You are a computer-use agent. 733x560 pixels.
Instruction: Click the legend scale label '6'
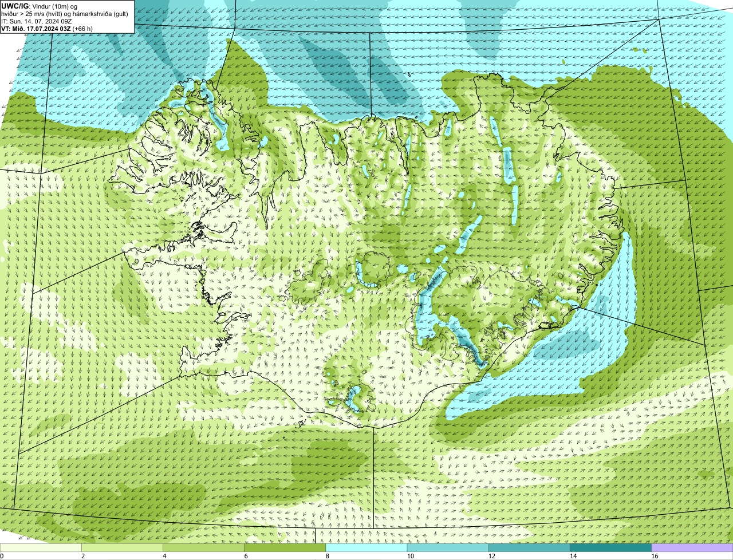(246, 556)
